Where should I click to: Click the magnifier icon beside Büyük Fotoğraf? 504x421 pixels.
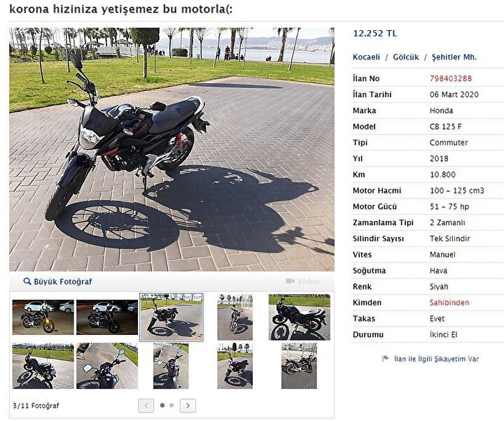tap(27, 282)
